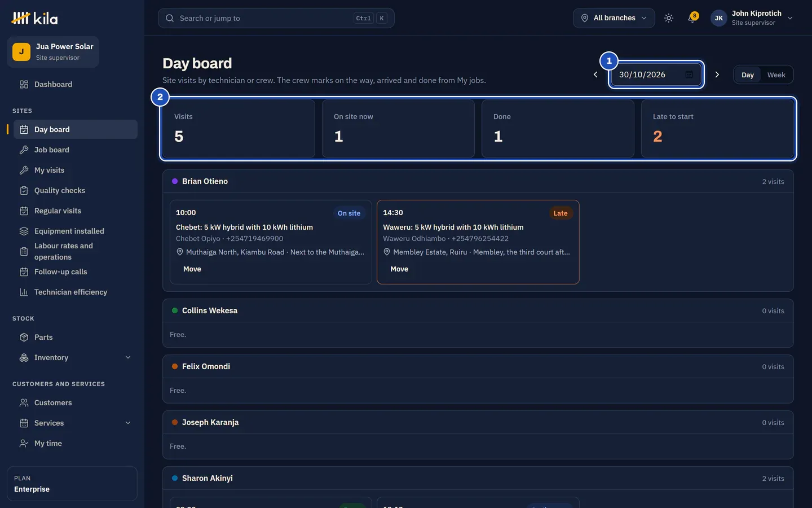Click the Late status badge

coord(561,213)
